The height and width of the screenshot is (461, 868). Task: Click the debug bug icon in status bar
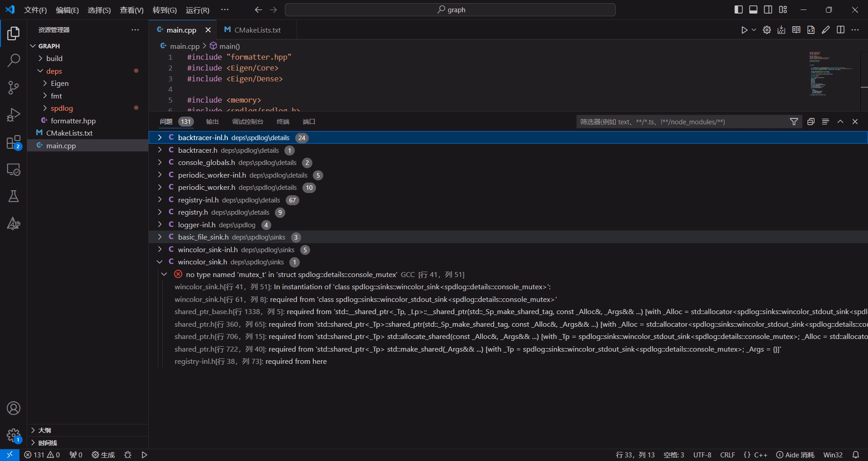click(x=128, y=455)
